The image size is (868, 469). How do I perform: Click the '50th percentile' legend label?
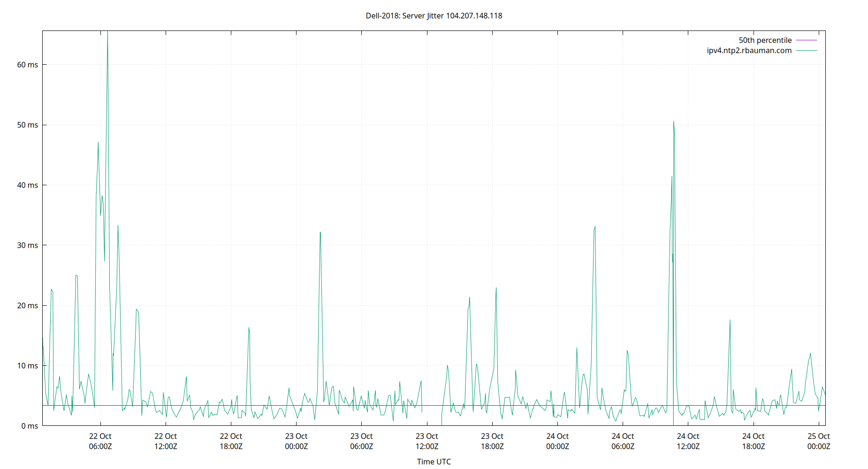(765, 40)
